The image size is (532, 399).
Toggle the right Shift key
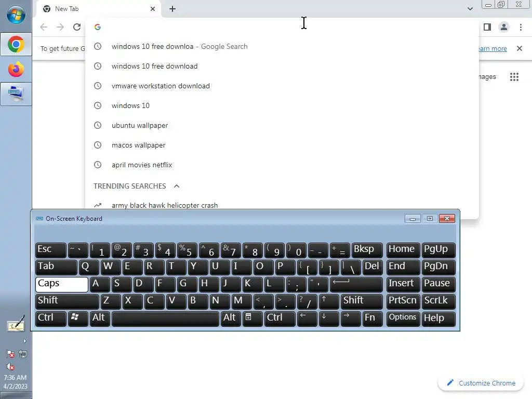coord(362,301)
